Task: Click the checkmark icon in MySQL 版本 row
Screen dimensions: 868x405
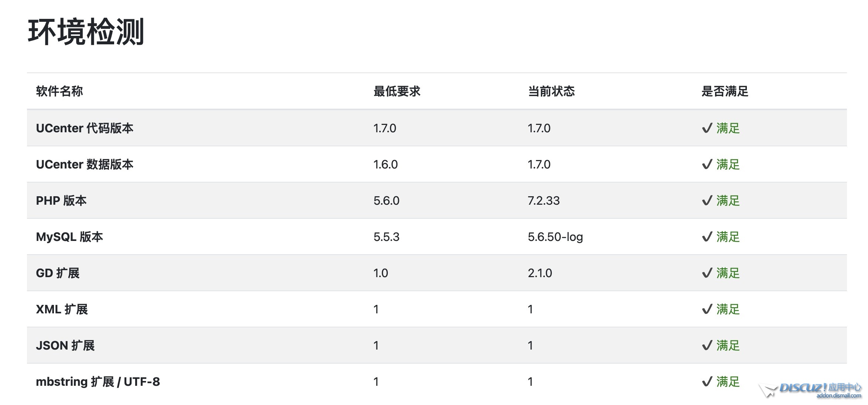Action: click(707, 237)
